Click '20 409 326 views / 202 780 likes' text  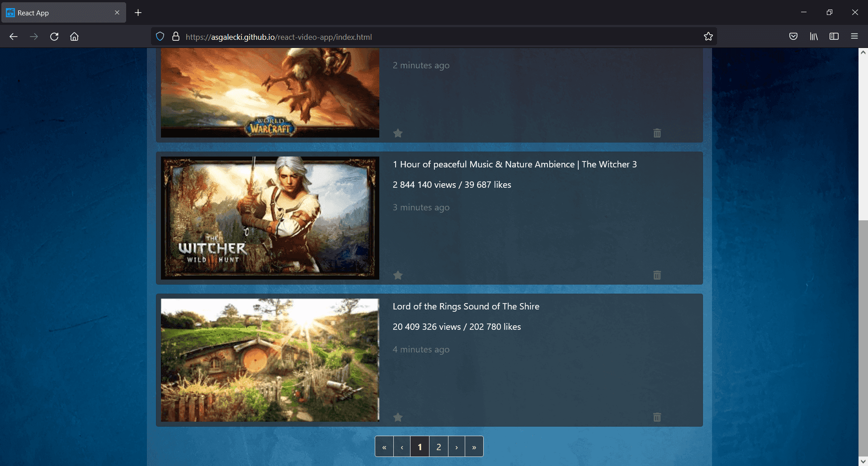click(x=457, y=327)
